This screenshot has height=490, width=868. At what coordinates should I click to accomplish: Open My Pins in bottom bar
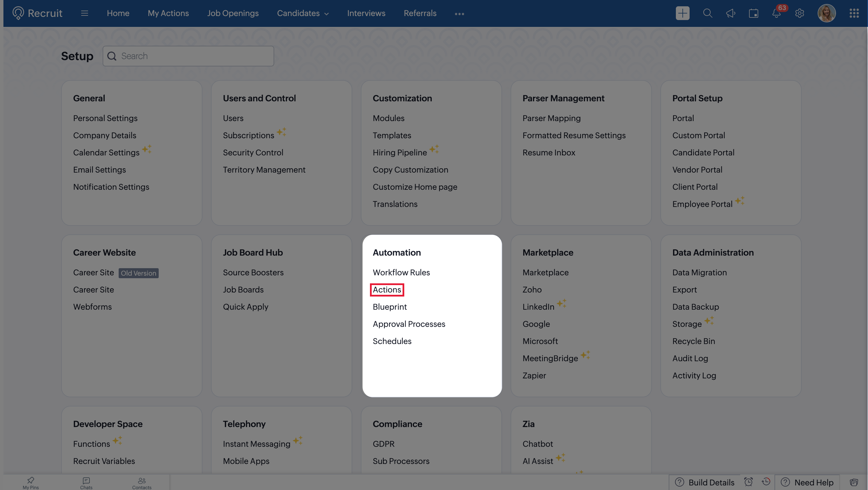(31, 483)
